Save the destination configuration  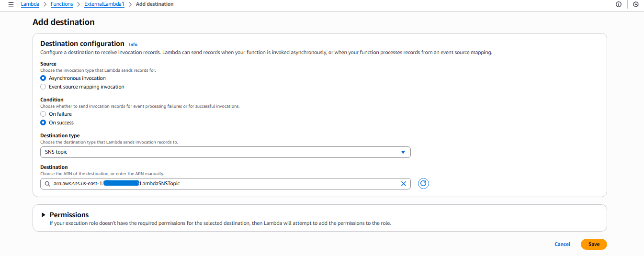[x=594, y=244]
